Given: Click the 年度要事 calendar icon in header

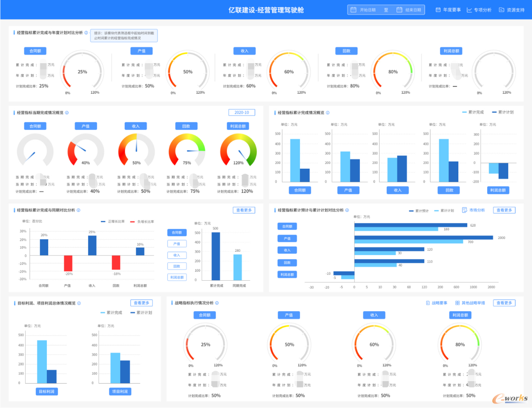Looking at the screenshot, I should coord(438,10).
